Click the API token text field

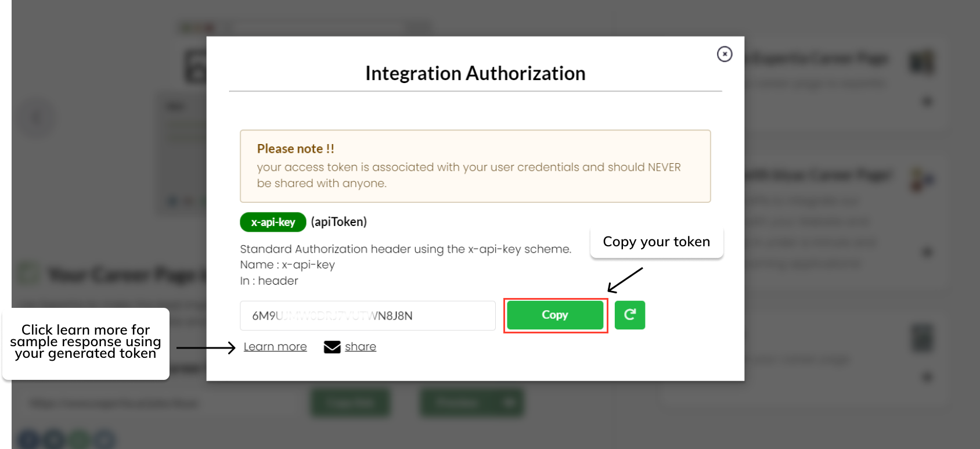[368, 316]
